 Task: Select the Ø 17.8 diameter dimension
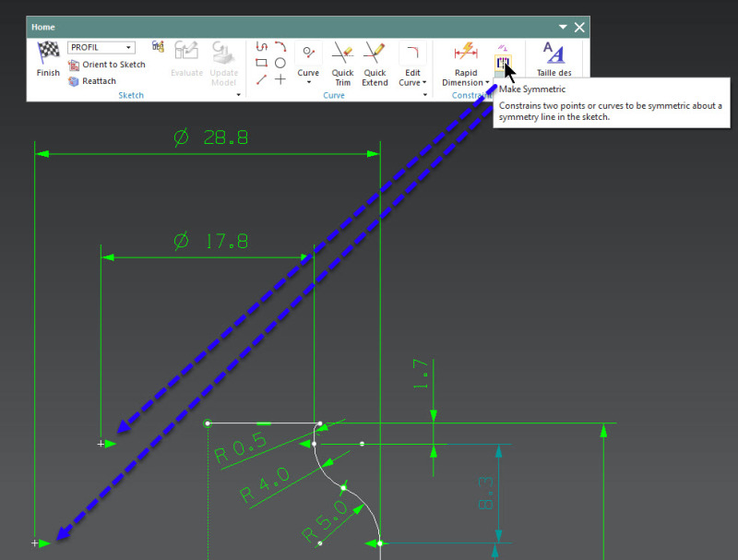tap(210, 242)
